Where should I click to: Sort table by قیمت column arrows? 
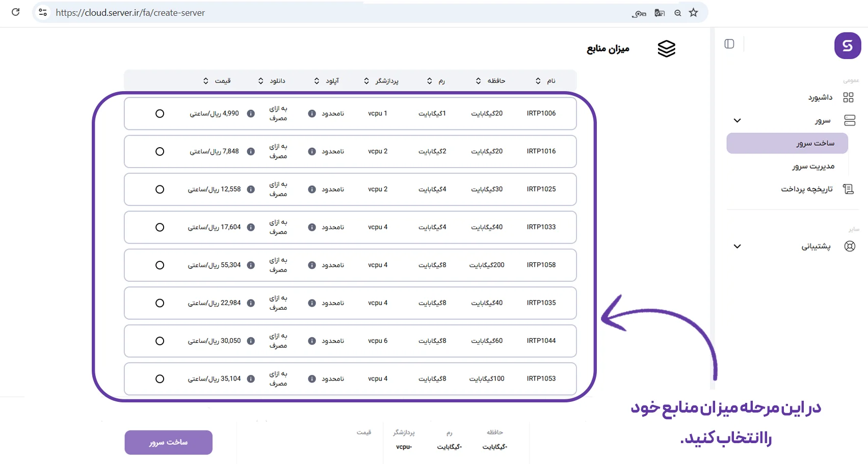(x=206, y=81)
